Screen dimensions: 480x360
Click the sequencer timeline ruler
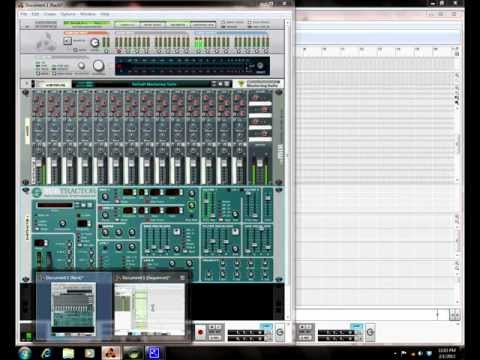click(376, 52)
